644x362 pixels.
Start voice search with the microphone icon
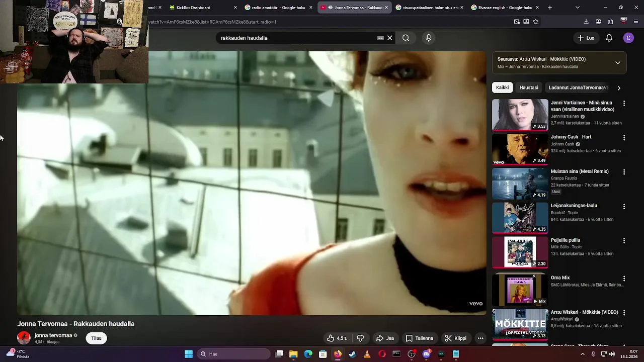point(429,38)
